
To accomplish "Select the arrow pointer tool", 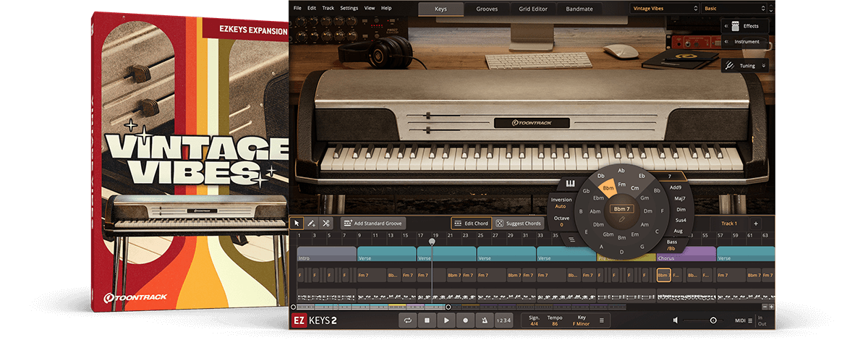I will pyautogui.click(x=297, y=224).
